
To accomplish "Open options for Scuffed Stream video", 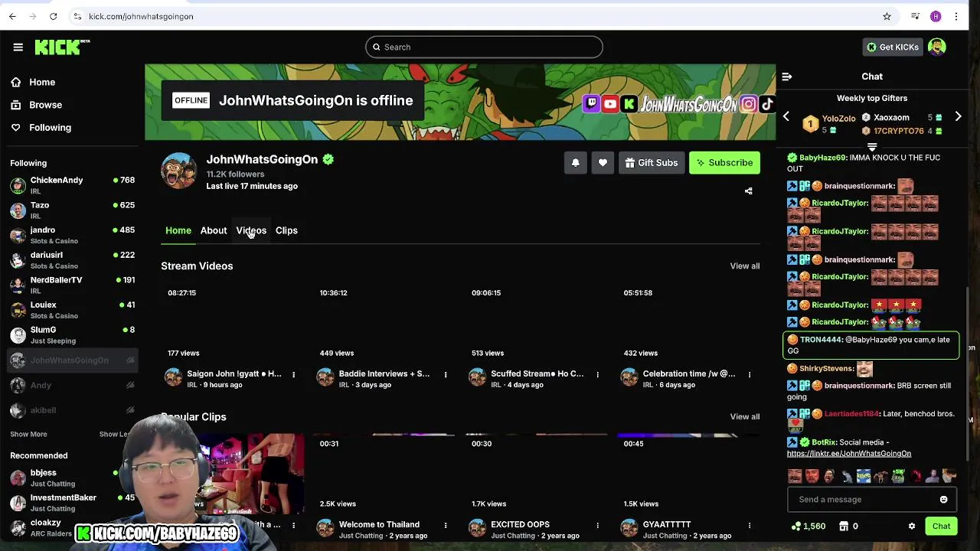I will (597, 375).
